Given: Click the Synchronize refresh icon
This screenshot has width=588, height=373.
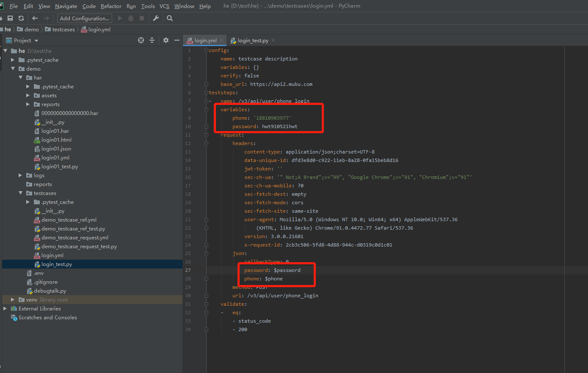Looking at the screenshot, I should click(x=21, y=18).
